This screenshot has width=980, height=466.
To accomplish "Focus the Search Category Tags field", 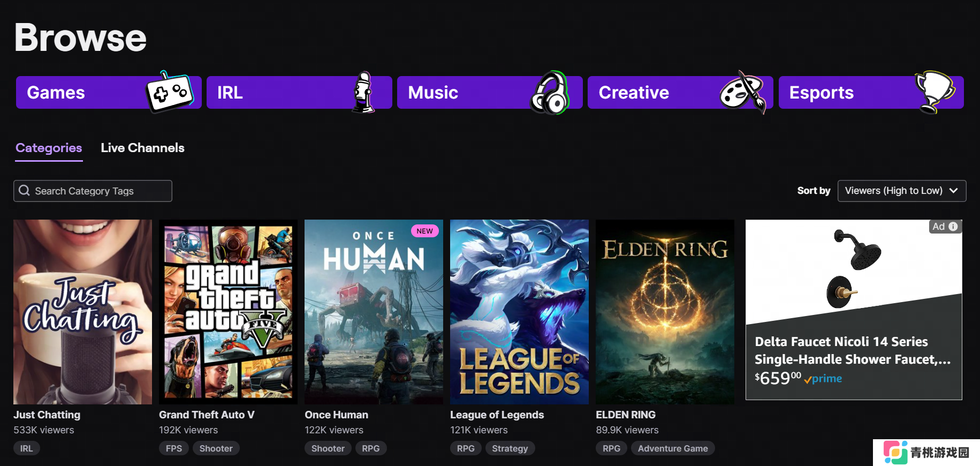I will pyautogui.click(x=93, y=191).
